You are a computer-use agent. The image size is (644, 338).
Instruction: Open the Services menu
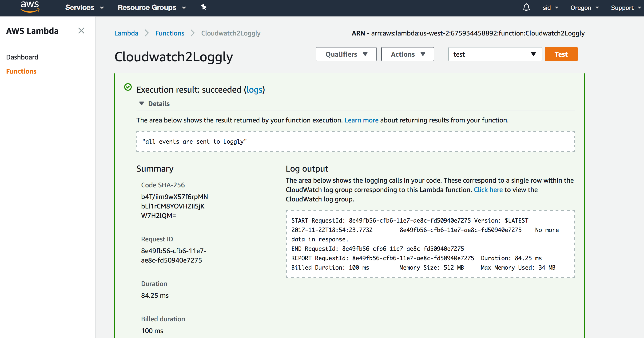point(84,8)
